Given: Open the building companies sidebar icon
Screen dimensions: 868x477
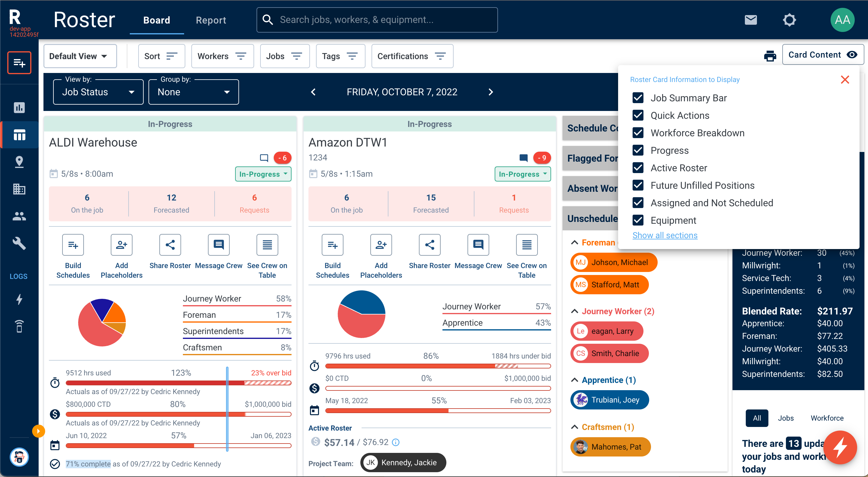Looking at the screenshot, I should (19, 189).
